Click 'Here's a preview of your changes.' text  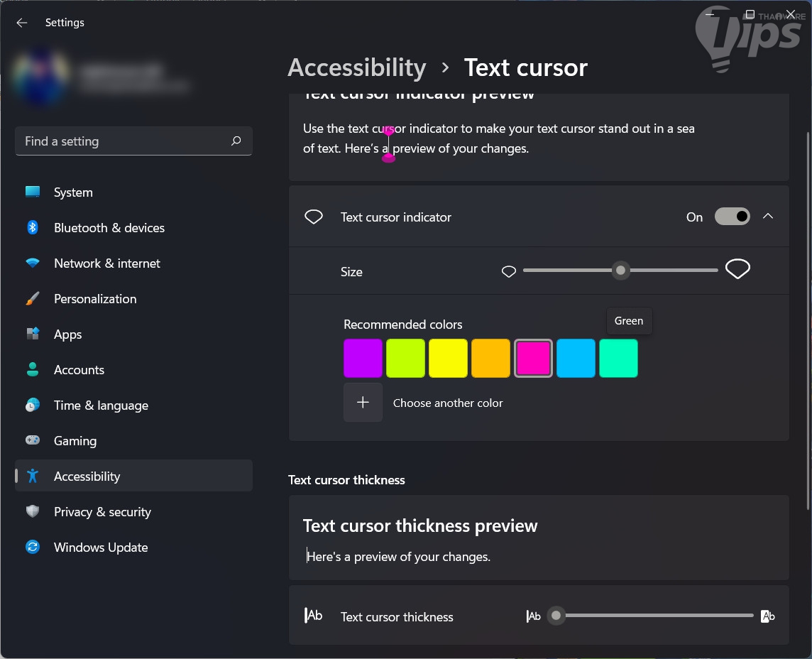(x=398, y=557)
